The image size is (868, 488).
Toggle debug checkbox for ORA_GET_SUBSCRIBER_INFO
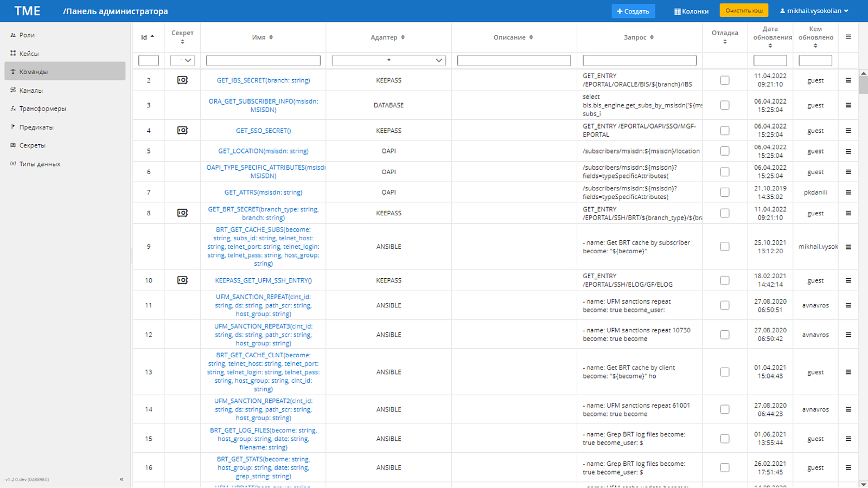(725, 105)
